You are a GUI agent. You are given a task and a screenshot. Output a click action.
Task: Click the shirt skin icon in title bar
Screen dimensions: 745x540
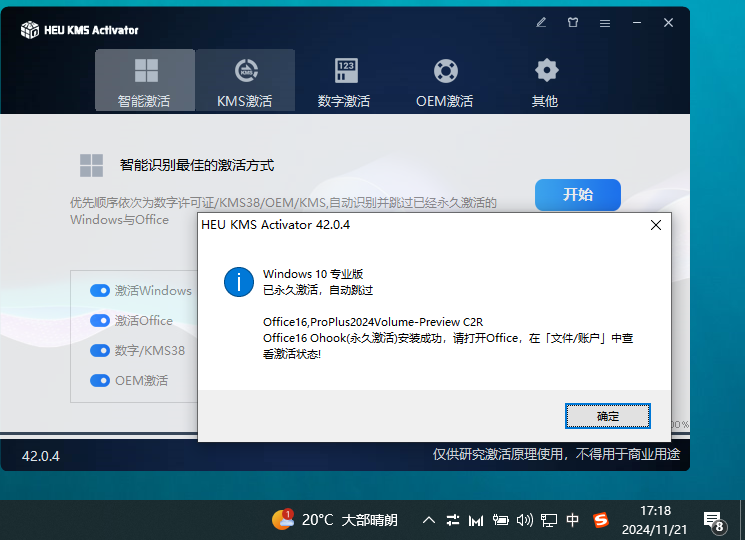pyautogui.click(x=573, y=22)
